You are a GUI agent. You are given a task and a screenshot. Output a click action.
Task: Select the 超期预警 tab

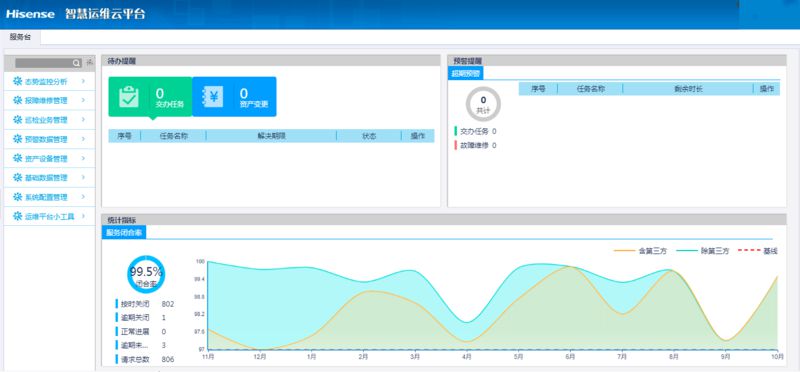tap(466, 73)
